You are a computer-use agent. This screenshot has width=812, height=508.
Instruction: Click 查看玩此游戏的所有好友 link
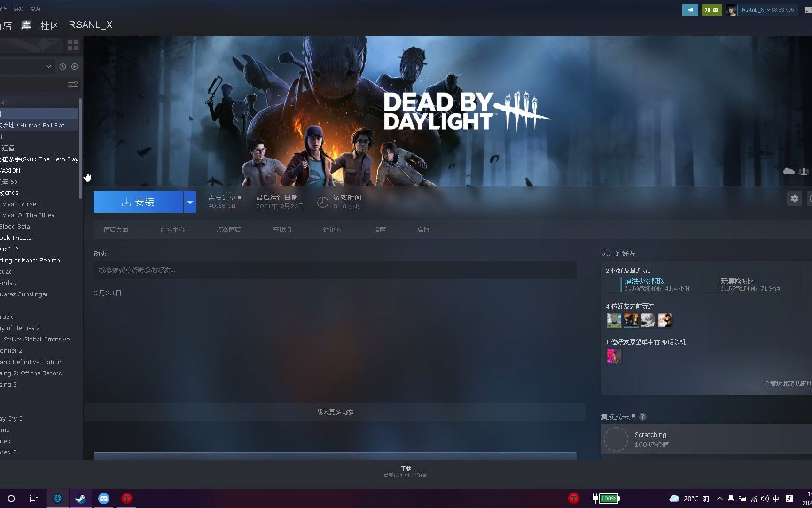point(788,383)
